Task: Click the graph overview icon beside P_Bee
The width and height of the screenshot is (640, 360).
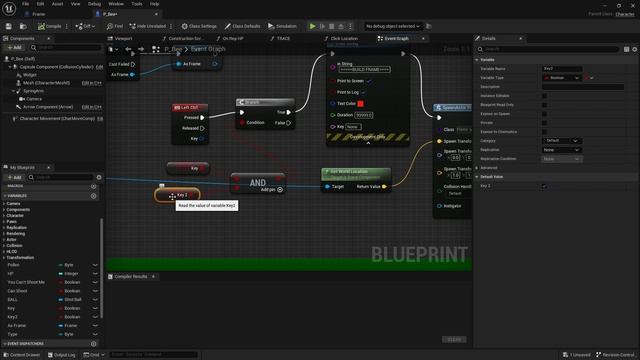Action: [x=156, y=49]
